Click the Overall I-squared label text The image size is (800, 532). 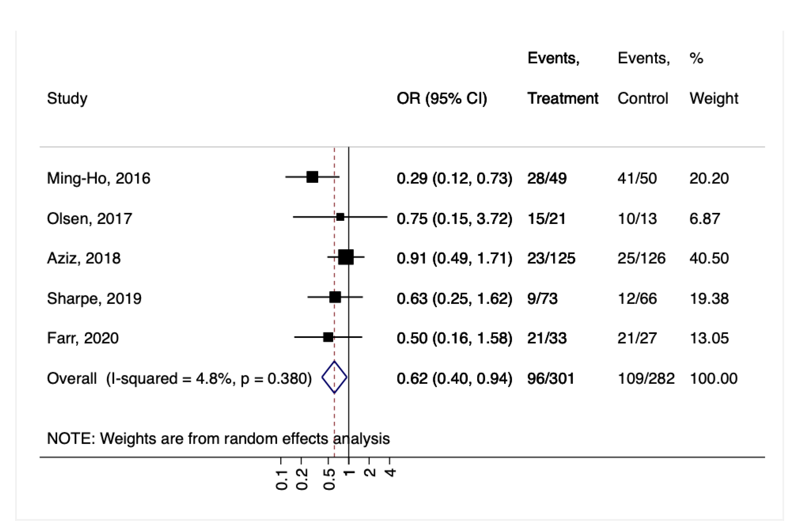point(179,378)
